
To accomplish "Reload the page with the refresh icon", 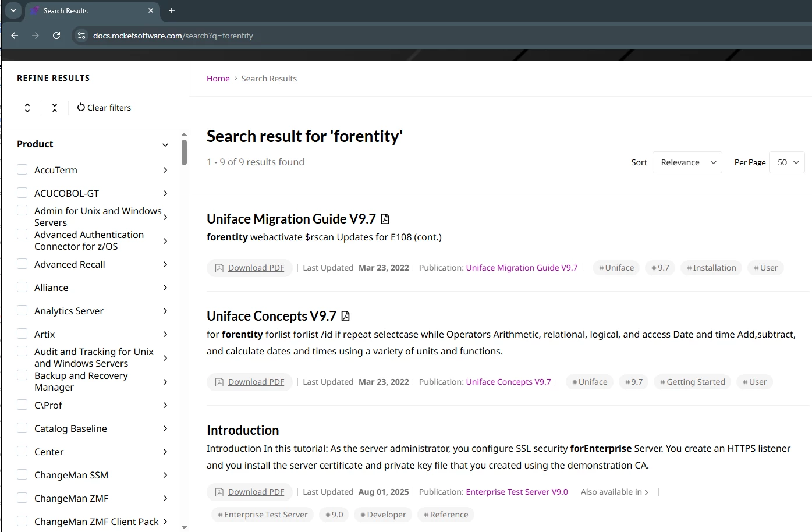I will click(56, 36).
